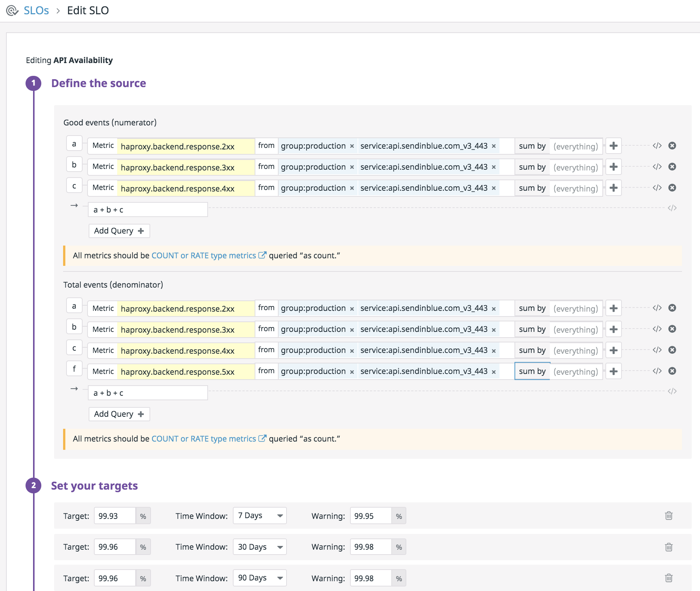Remove group:production tag from numerator query a
Screen dimensions: 700x591
tap(352, 146)
